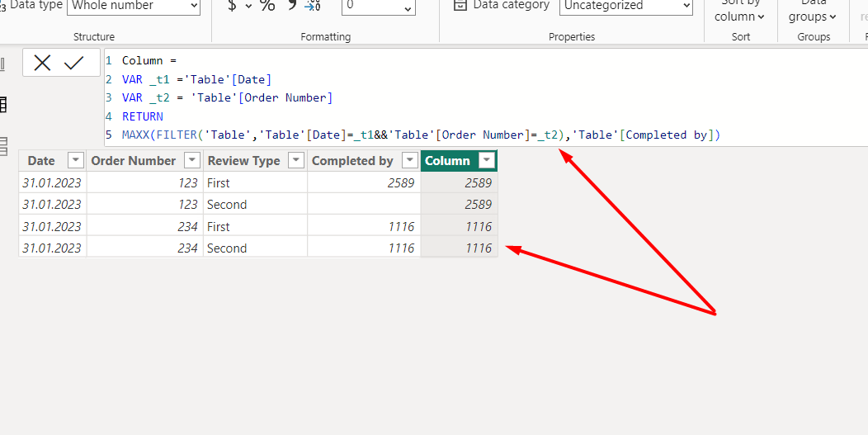The image size is (868, 435).
Task: Click Completed by 1116 cell for order 234 First
Action: click(x=364, y=226)
